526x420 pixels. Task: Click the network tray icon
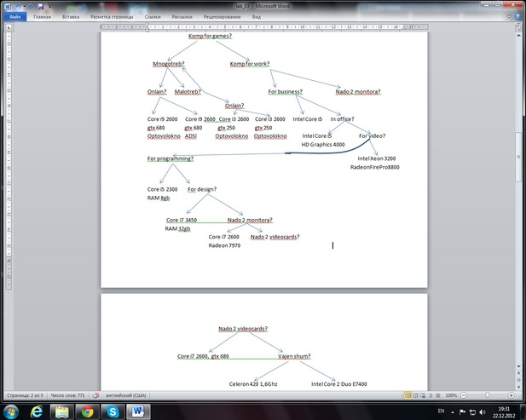point(472,412)
